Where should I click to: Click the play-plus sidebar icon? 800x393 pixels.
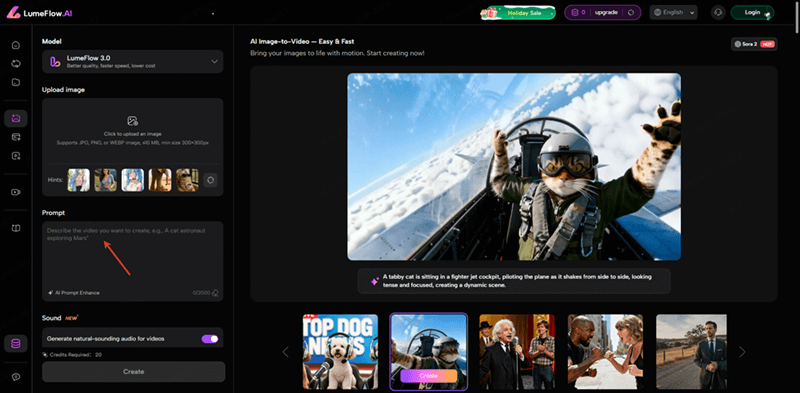(x=16, y=156)
